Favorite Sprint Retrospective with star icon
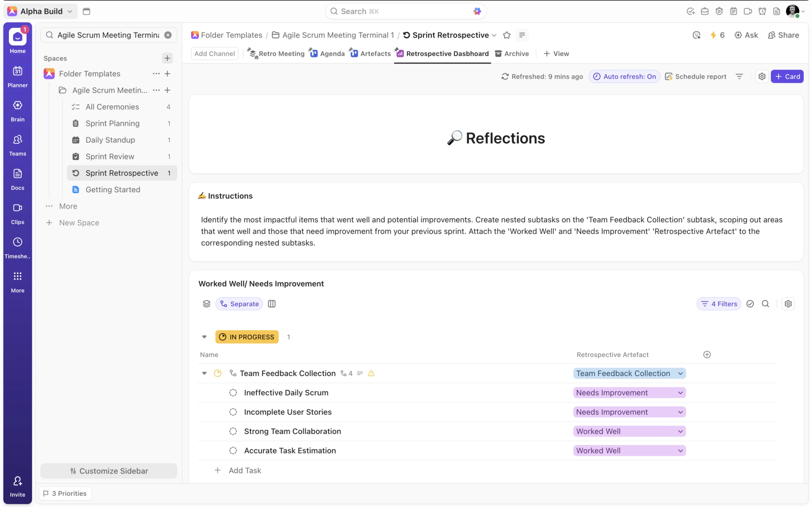The width and height of the screenshot is (812, 507). coord(507,35)
